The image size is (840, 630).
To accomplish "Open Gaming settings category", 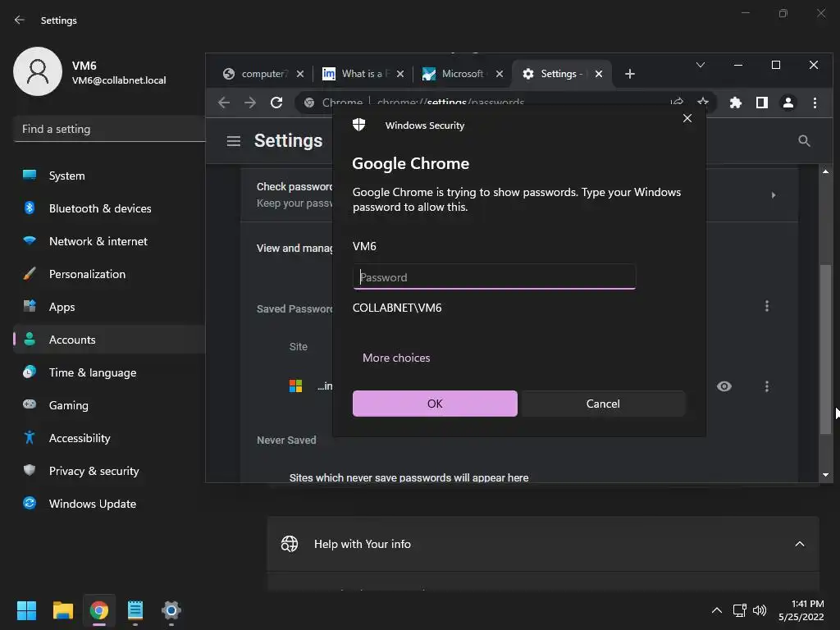I will (109, 405).
